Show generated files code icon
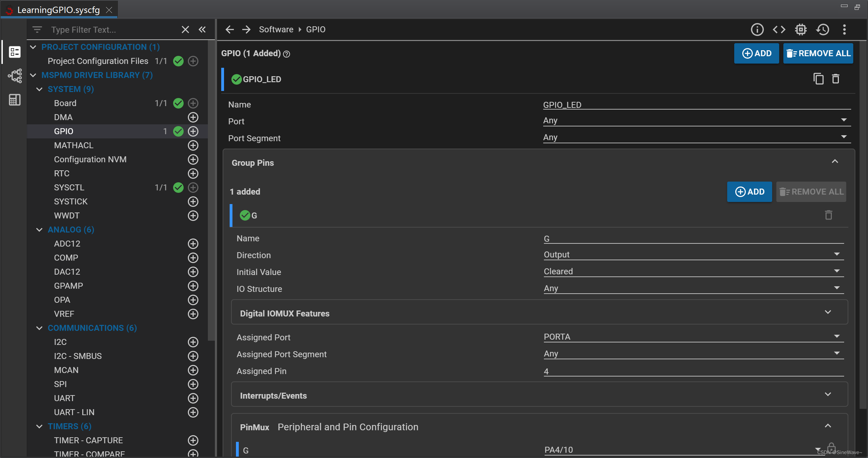This screenshot has height=458, width=868. pyautogui.click(x=779, y=30)
